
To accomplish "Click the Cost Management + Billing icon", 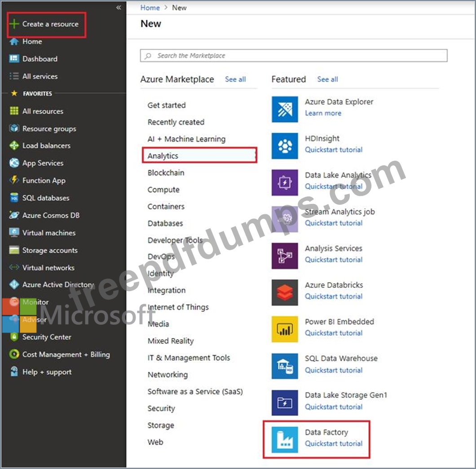I will 14,354.
